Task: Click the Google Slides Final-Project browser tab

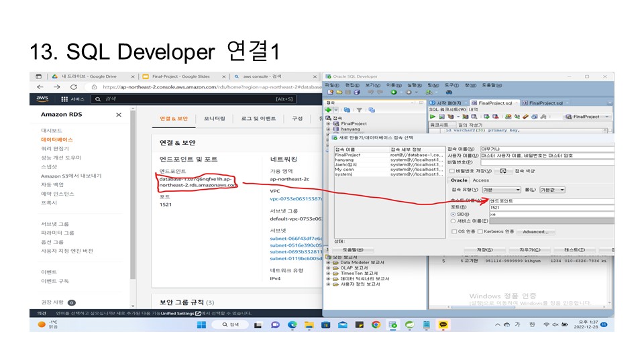Action: pyautogui.click(x=184, y=76)
